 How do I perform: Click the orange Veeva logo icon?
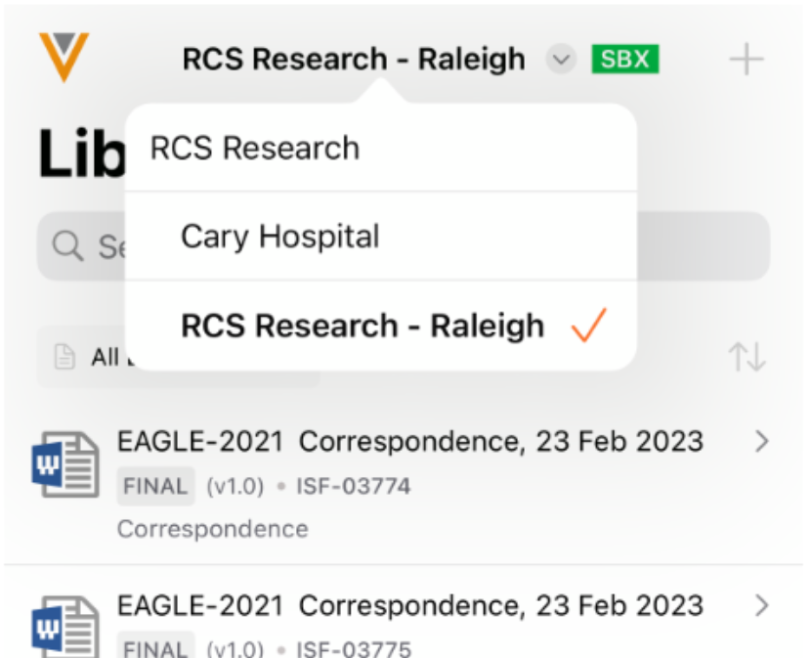point(64,56)
